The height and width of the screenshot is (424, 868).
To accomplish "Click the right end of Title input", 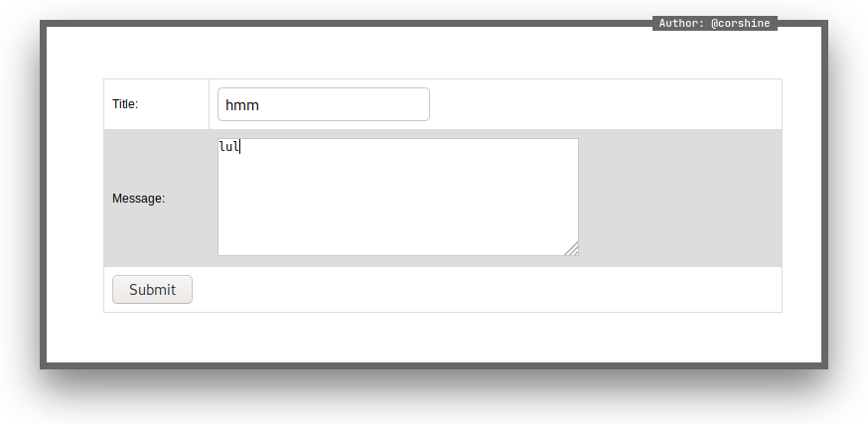I will click(417, 104).
